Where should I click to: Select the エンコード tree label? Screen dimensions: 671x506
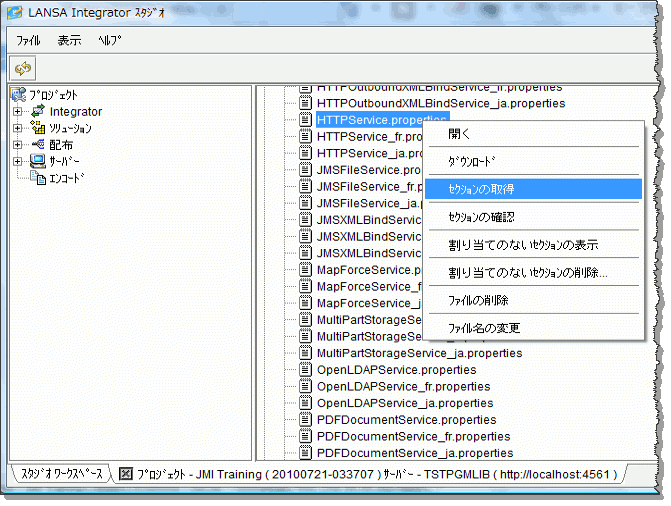tap(67, 178)
